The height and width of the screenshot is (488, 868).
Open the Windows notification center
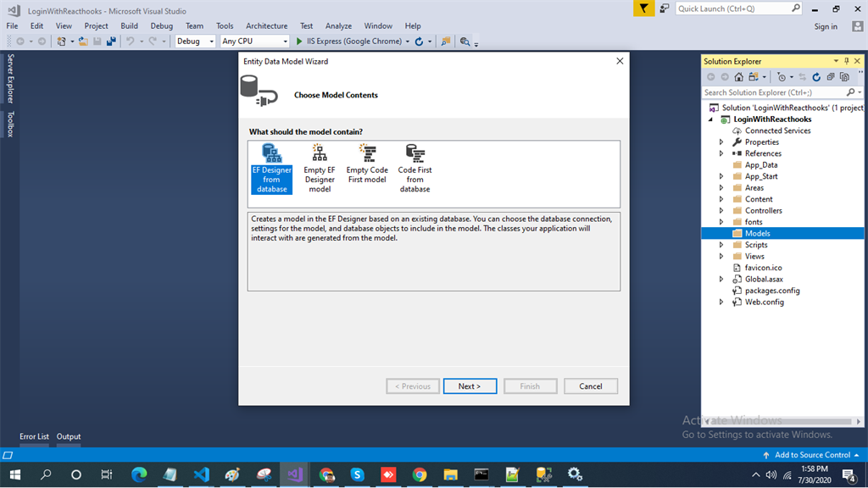coord(849,474)
